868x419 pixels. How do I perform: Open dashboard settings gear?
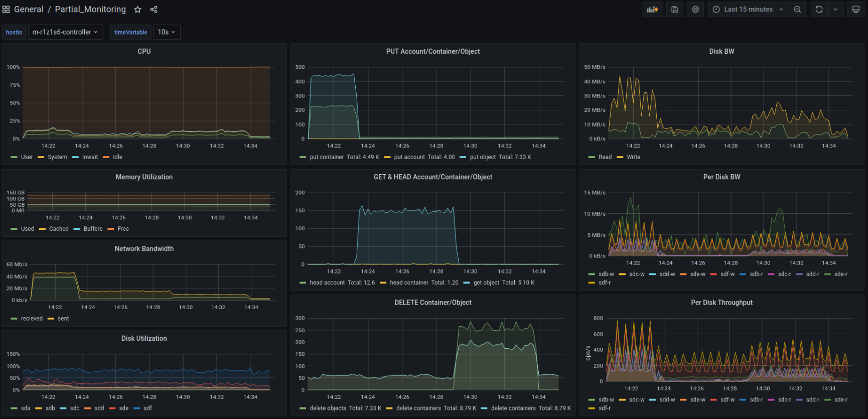tap(695, 10)
